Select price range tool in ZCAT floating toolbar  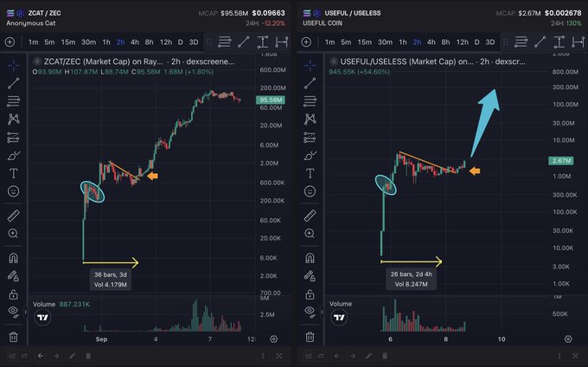(263, 42)
